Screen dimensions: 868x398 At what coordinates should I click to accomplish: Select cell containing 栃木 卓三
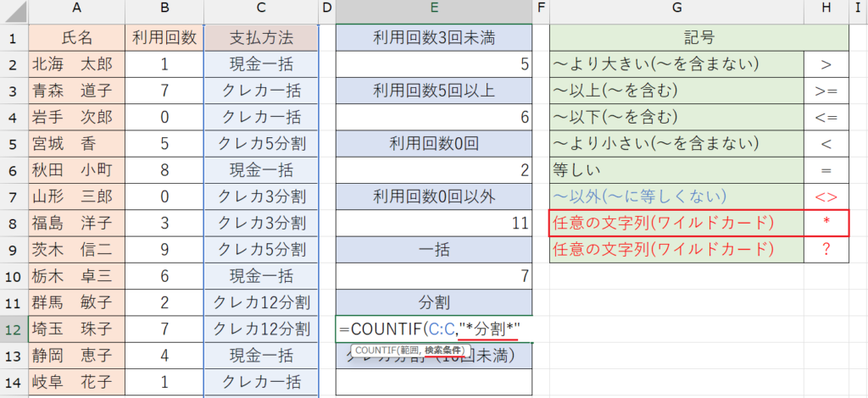77,276
